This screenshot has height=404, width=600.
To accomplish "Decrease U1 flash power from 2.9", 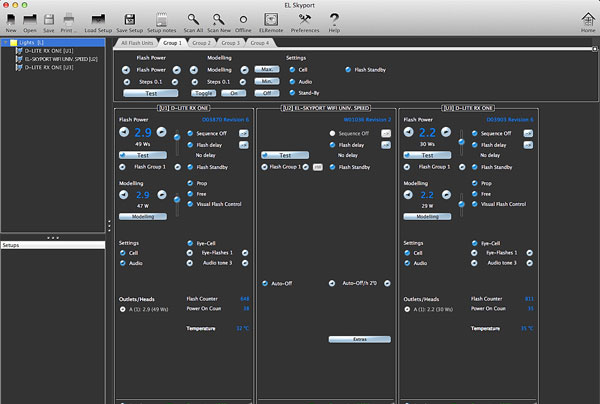I will [x=124, y=132].
